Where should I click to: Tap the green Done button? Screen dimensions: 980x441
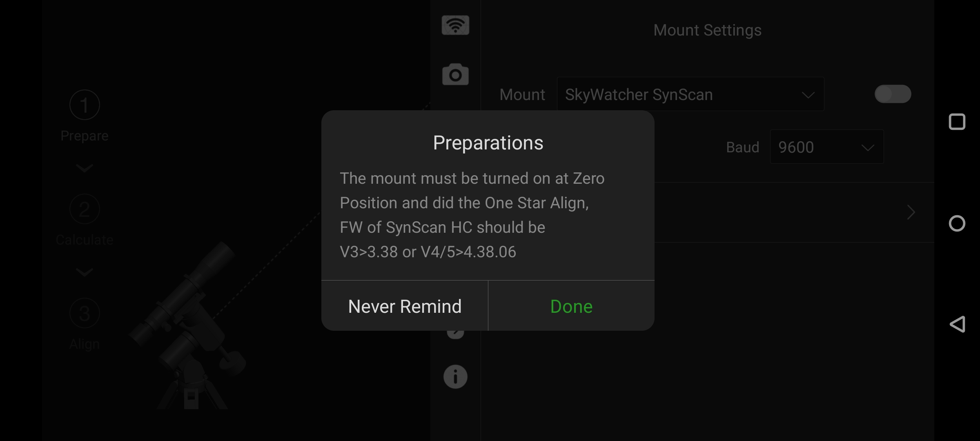coord(571,306)
